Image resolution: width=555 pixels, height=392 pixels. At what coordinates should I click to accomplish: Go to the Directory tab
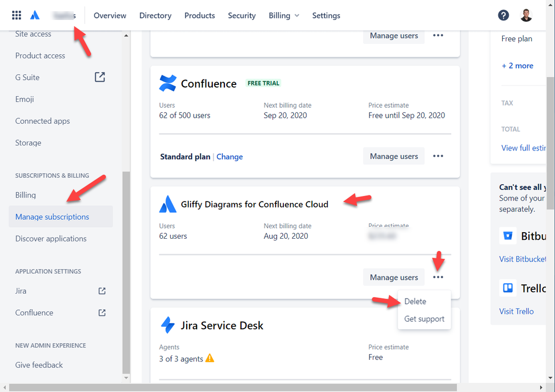156,16
